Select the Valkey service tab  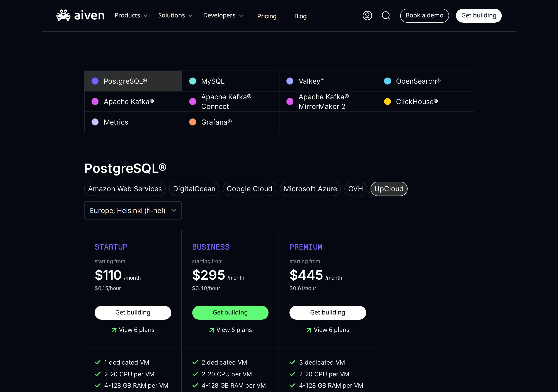[328, 81]
